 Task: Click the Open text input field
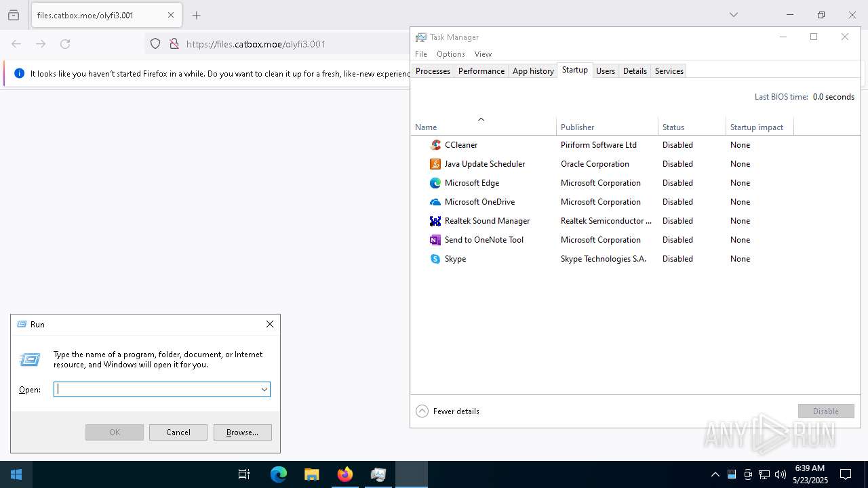coord(157,389)
